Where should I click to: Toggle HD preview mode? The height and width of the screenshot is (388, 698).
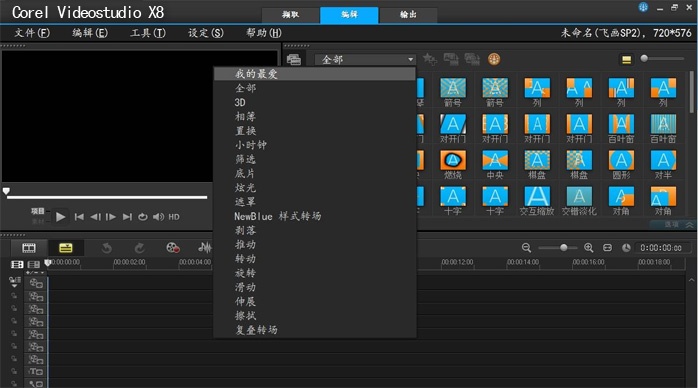pos(174,217)
